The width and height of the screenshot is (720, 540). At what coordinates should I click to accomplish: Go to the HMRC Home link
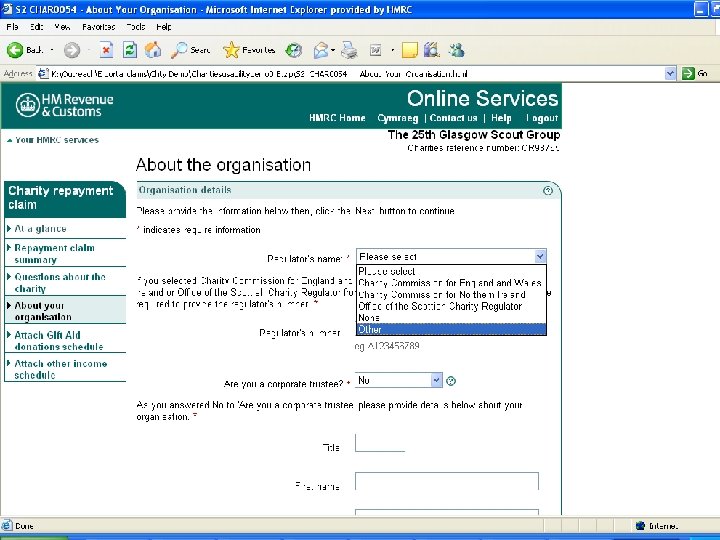coord(337,118)
